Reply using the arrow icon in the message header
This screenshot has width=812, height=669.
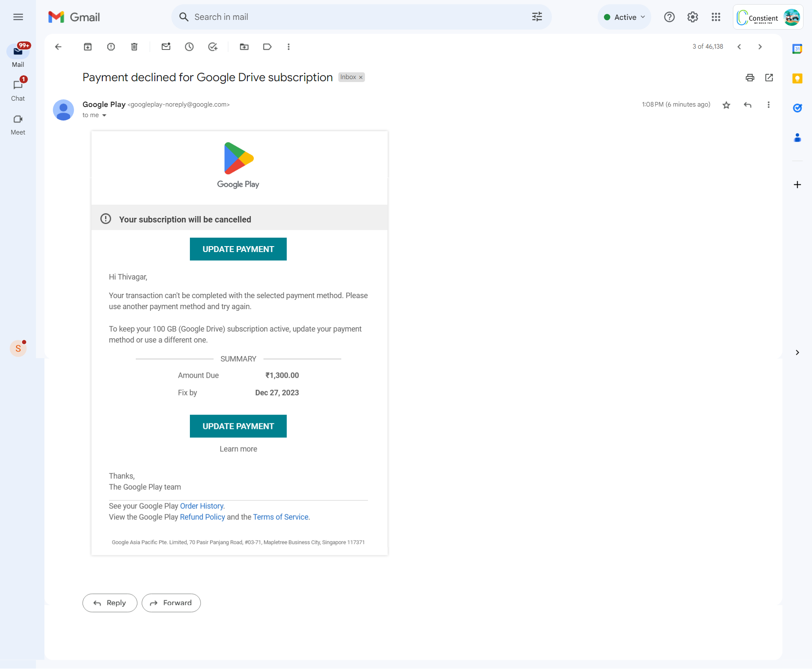click(x=747, y=105)
